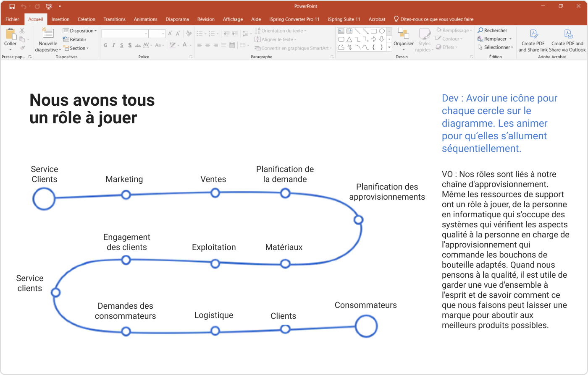Open the Sélectionner dropdown
This screenshot has width=588, height=375.
coord(496,47)
